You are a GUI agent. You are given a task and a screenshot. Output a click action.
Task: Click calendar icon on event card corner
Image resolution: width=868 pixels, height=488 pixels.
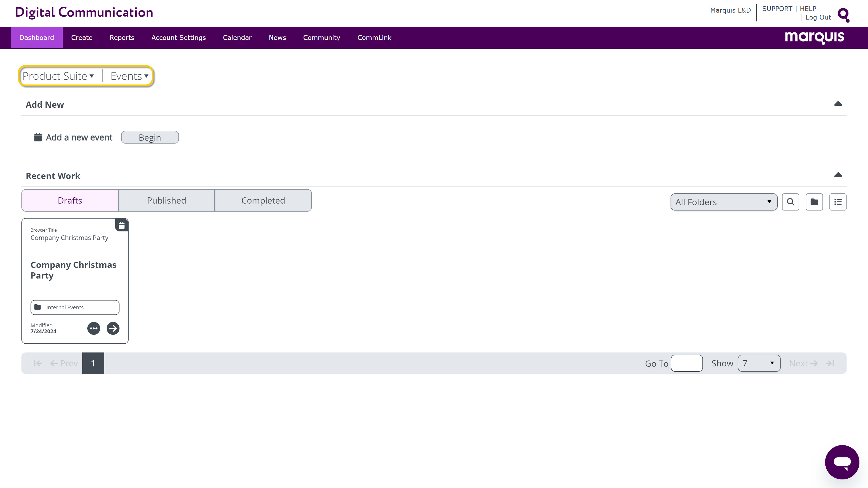(x=122, y=226)
